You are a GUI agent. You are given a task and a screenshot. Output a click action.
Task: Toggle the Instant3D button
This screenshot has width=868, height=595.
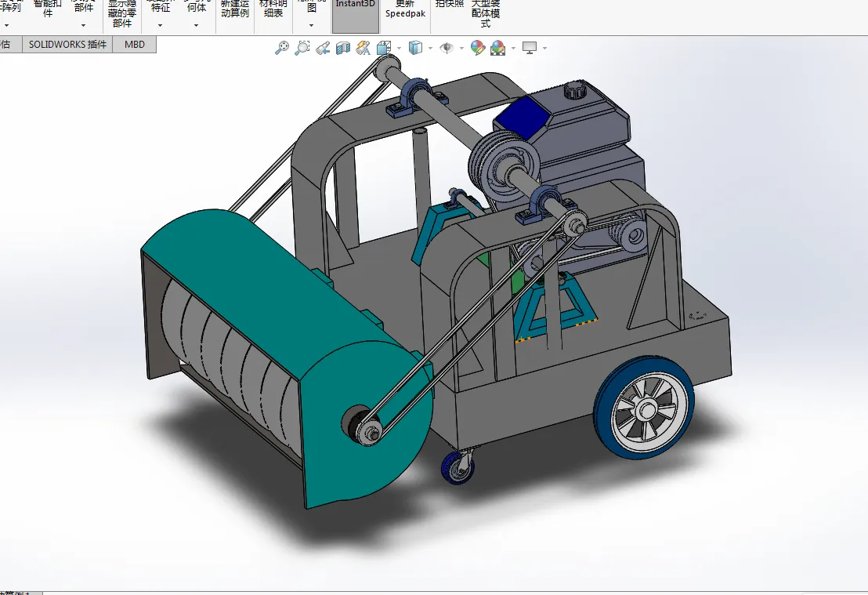pyautogui.click(x=356, y=16)
